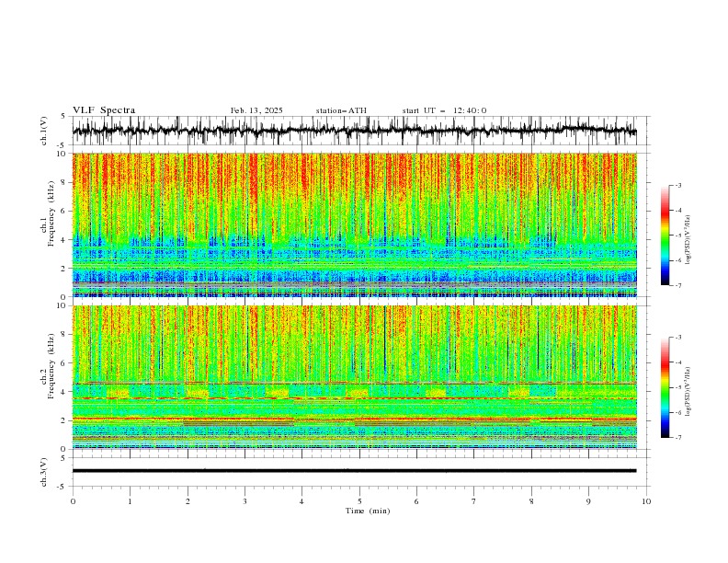
Task: Click the "-7" label on ch.1 color bar
Action: tap(678, 285)
